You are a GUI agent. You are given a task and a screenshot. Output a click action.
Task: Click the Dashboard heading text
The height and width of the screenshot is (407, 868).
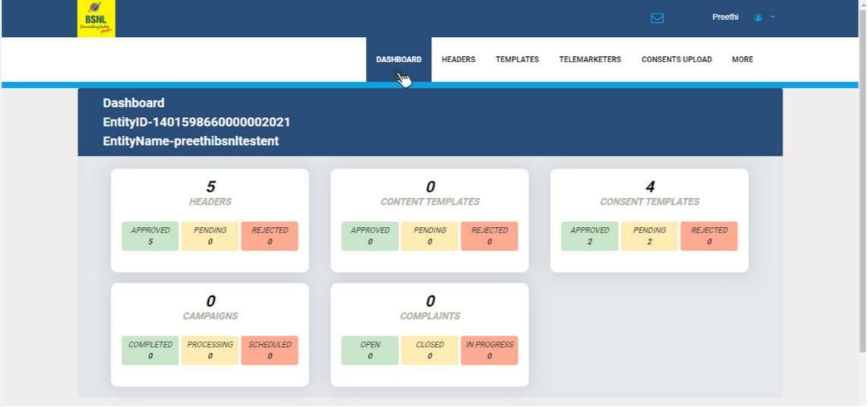(x=134, y=103)
